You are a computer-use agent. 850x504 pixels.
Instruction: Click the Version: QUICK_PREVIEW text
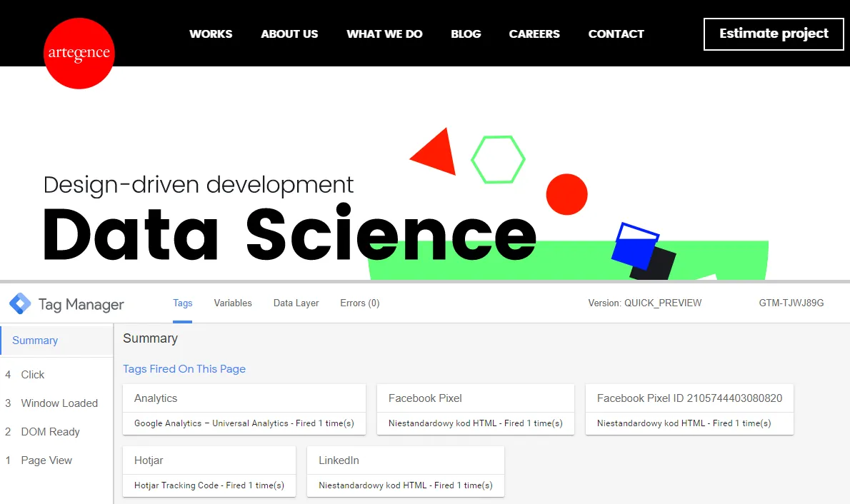[644, 303]
